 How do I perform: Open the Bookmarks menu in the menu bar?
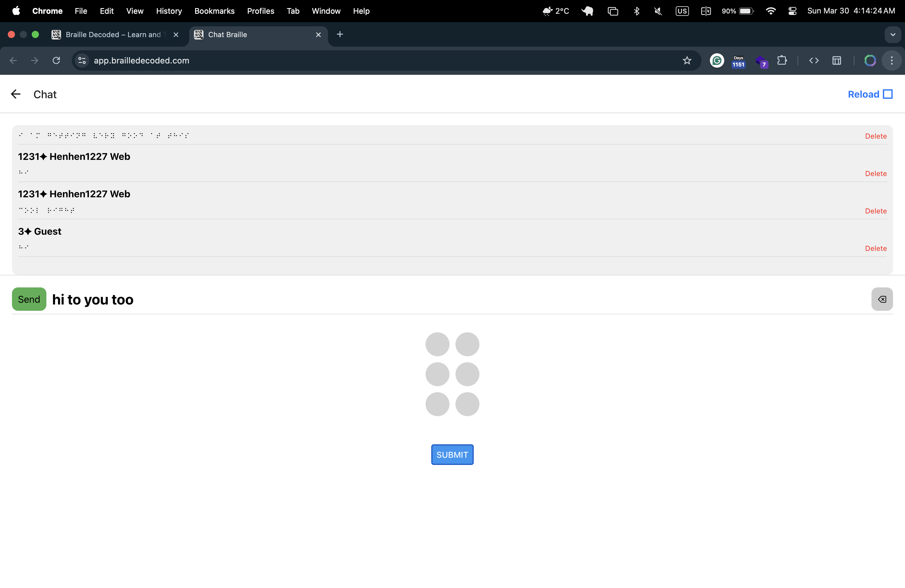pyautogui.click(x=215, y=11)
